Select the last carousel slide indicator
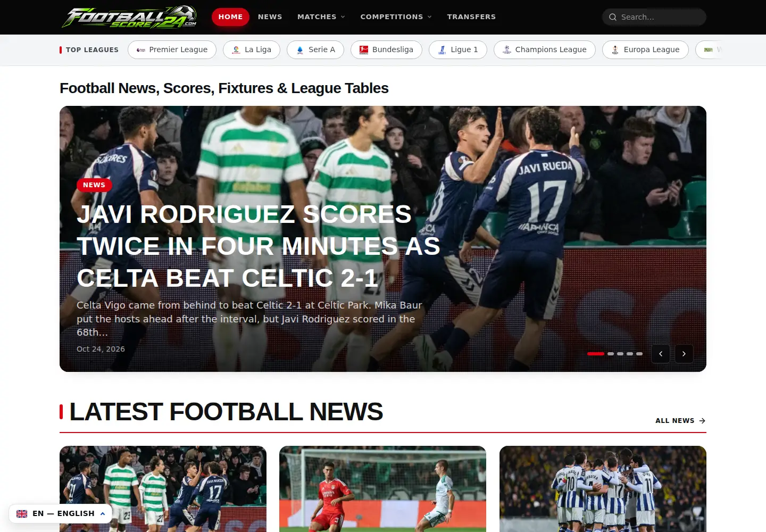 (639, 354)
